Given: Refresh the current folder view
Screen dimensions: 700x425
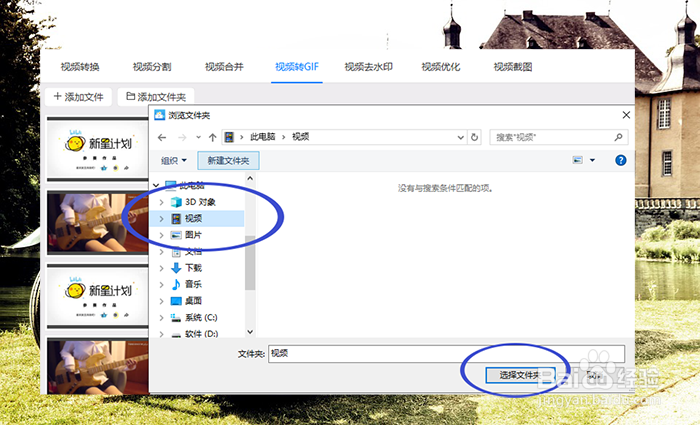Looking at the screenshot, I should [474, 137].
